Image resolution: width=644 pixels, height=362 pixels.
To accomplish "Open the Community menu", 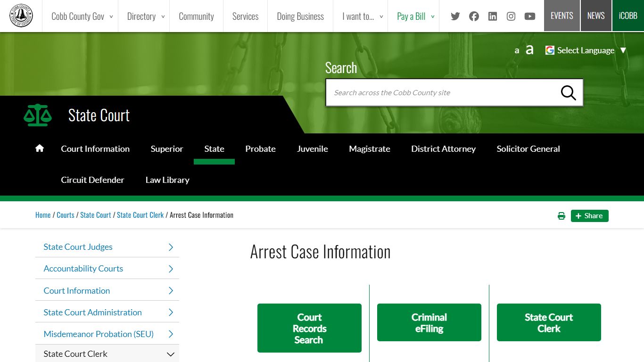I will (x=196, y=16).
